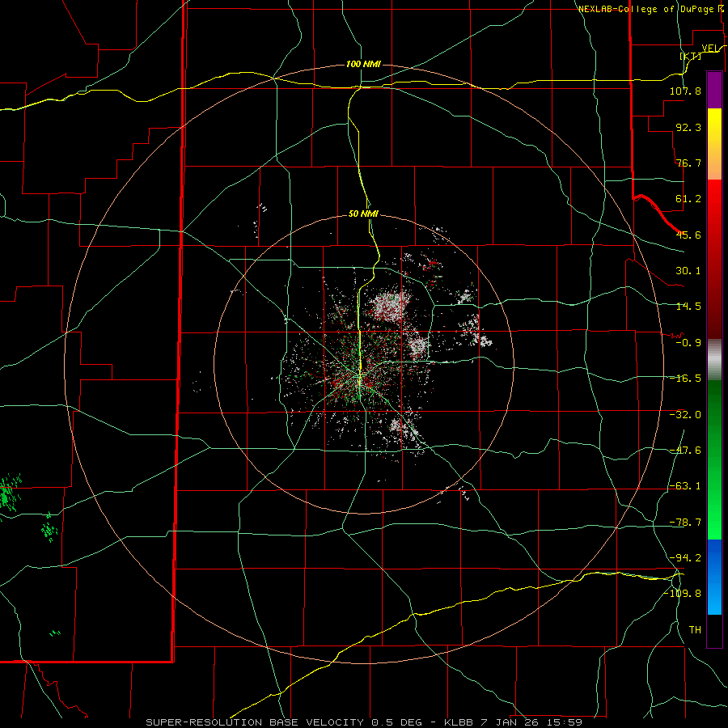
Task: Click the Super-Resolution Base Velocity caption text
Action: coord(363,722)
